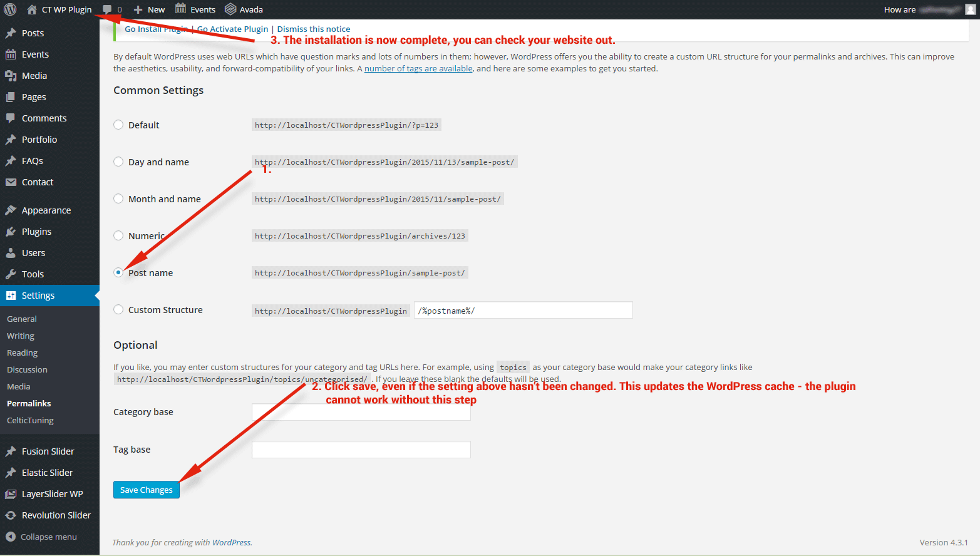Collapse the admin sidebar menu
The image size is (980, 556).
pos(41,537)
